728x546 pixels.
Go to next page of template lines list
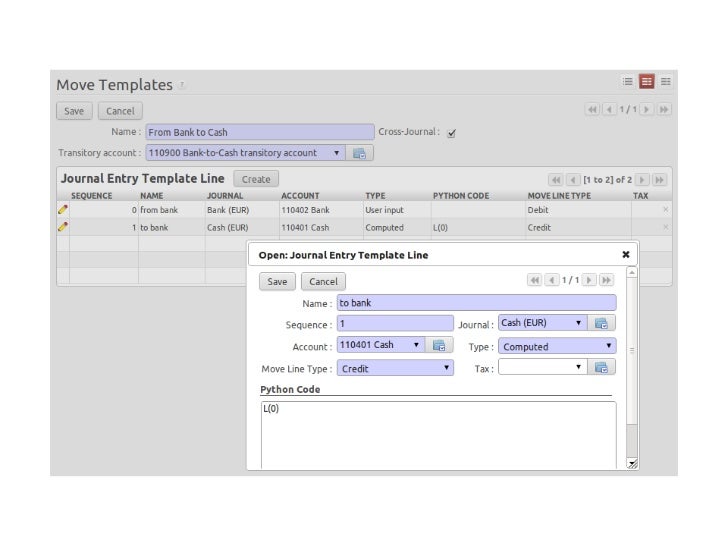(x=642, y=180)
